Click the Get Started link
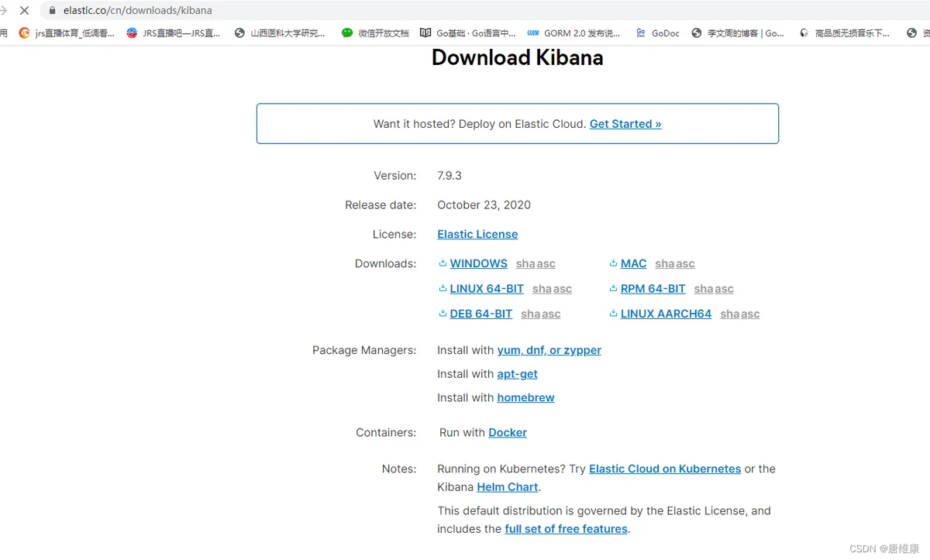 click(625, 124)
